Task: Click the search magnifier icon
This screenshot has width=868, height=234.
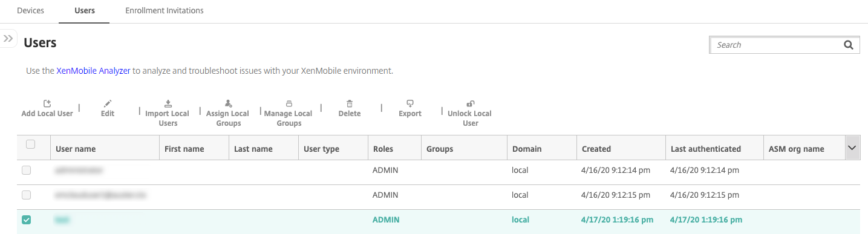Action: (848, 45)
